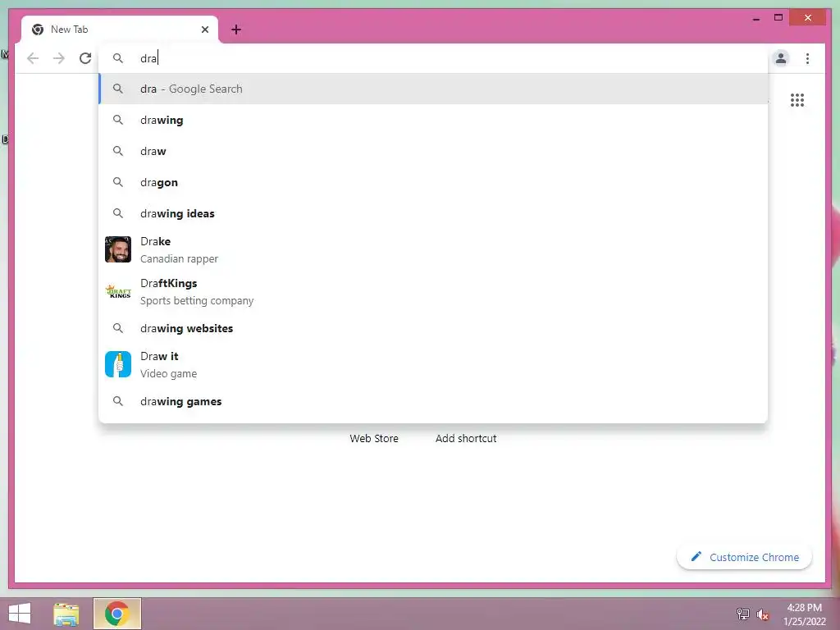
Task: Click search icon next to 'drawing websites'
Action: [118, 328]
